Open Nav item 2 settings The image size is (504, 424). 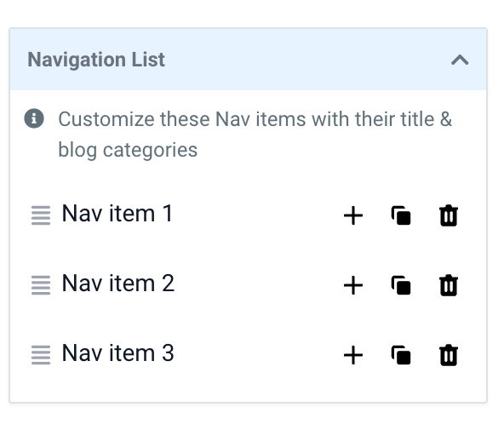[x=118, y=284]
